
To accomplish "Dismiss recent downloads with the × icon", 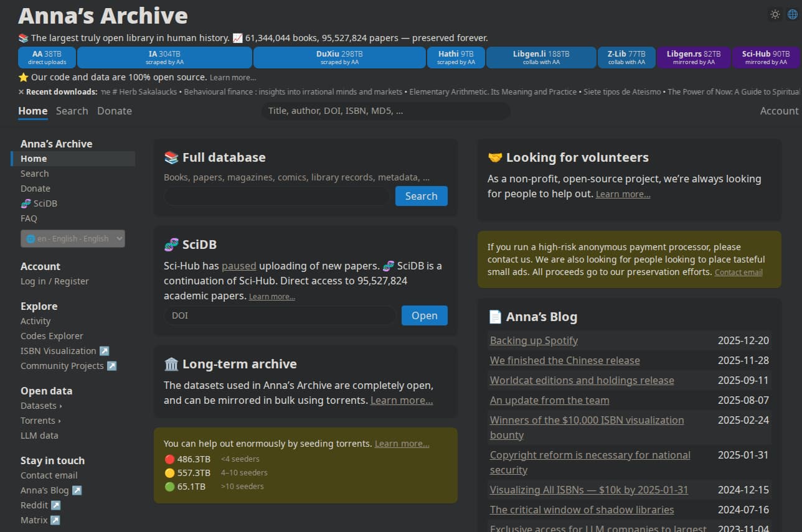I will click(21, 92).
